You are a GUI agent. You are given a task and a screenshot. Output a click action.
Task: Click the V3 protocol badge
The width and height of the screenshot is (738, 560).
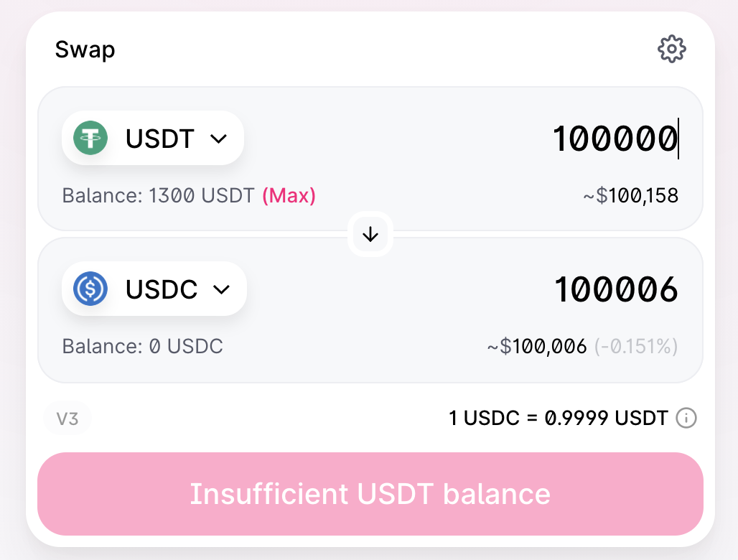coord(67,418)
